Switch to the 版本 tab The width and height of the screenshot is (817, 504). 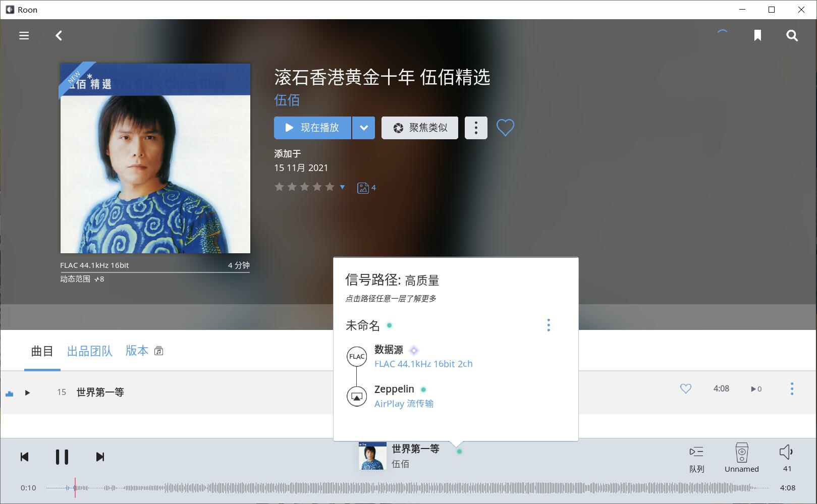pyautogui.click(x=137, y=351)
